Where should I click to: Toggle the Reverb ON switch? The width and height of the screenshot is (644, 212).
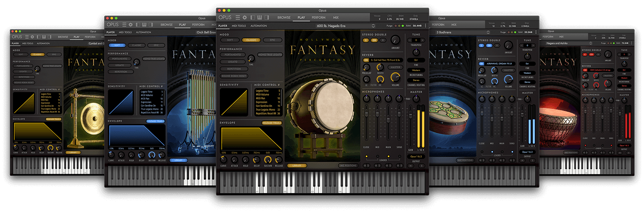tap(367, 59)
